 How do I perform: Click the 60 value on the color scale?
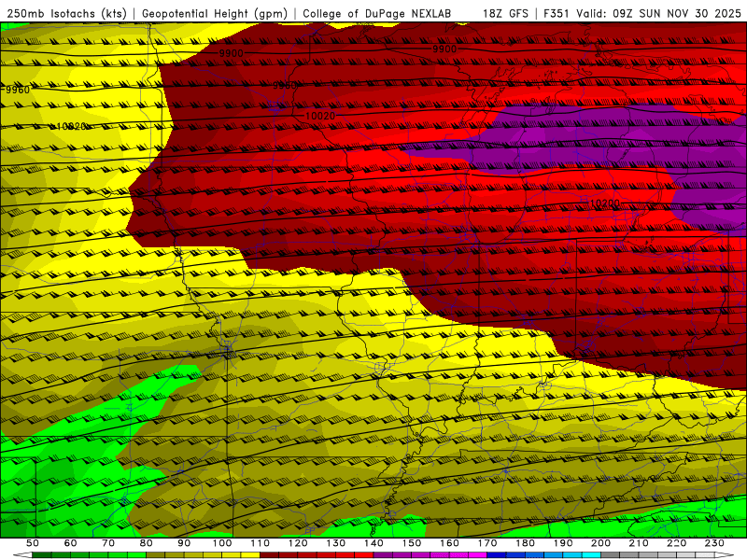coord(70,543)
